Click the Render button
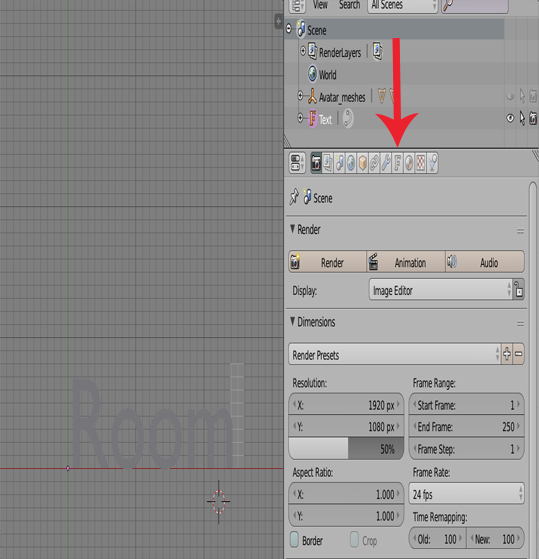Screen dimensions: 539x559 click(x=328, y=262)
